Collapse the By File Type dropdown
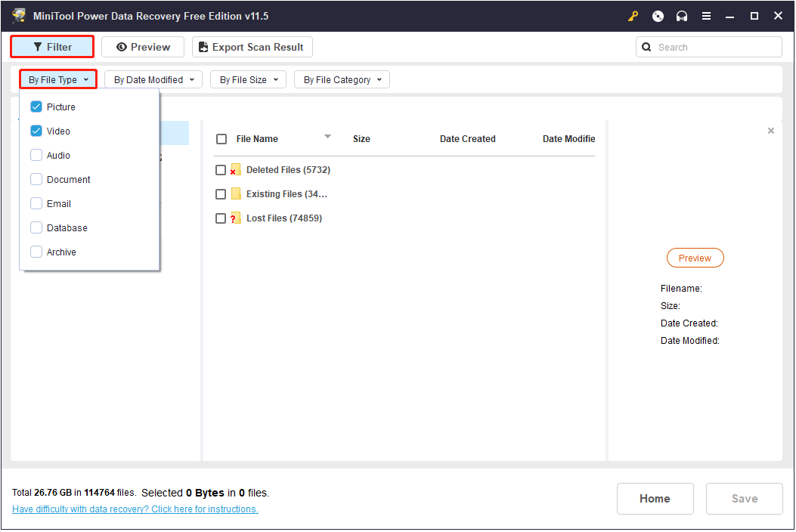 (58, 79)
